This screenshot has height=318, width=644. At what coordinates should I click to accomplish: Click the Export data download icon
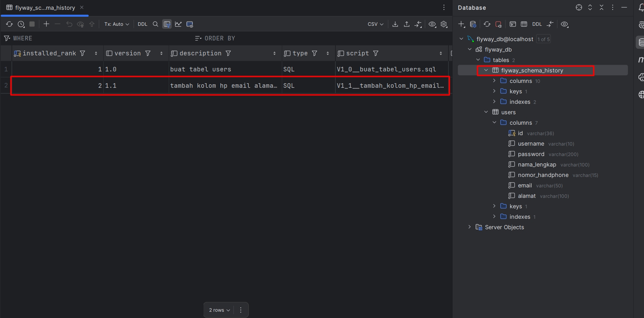[x=395, y=24]
